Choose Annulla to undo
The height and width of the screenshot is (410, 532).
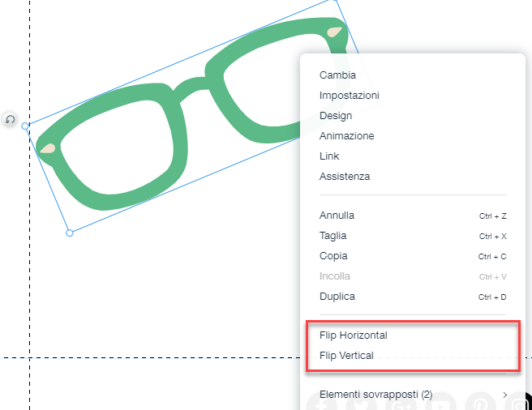(x=337, y=216)
